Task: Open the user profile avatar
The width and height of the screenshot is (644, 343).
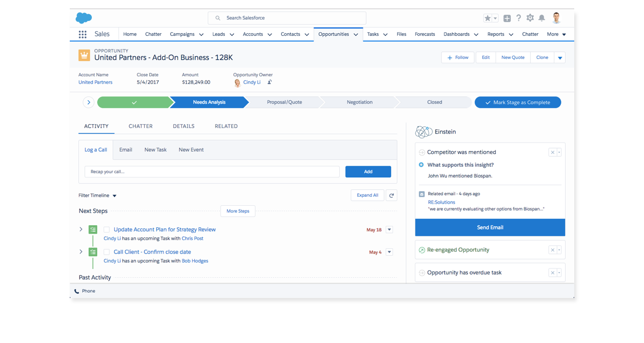Action: click(557, 18)
